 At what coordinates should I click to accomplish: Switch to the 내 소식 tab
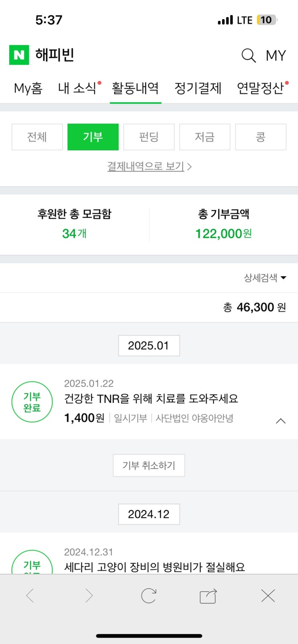[77, 88]
